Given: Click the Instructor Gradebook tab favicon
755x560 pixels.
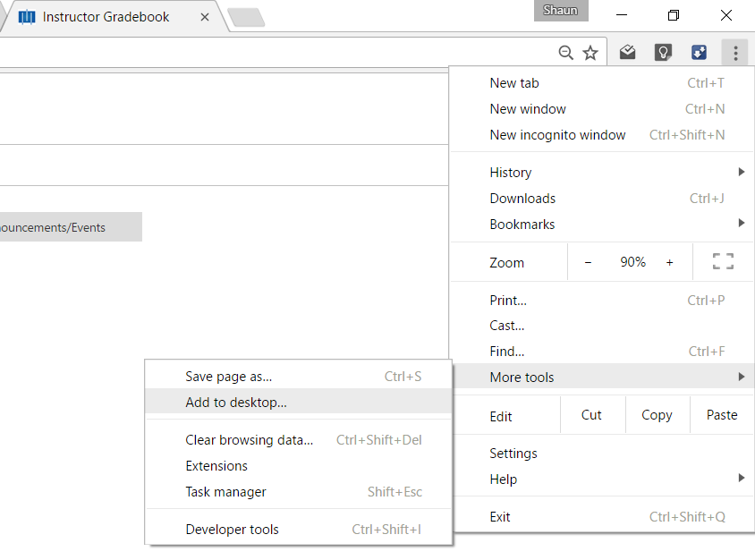Looking at the screenshot, I should tap(27, 17).
